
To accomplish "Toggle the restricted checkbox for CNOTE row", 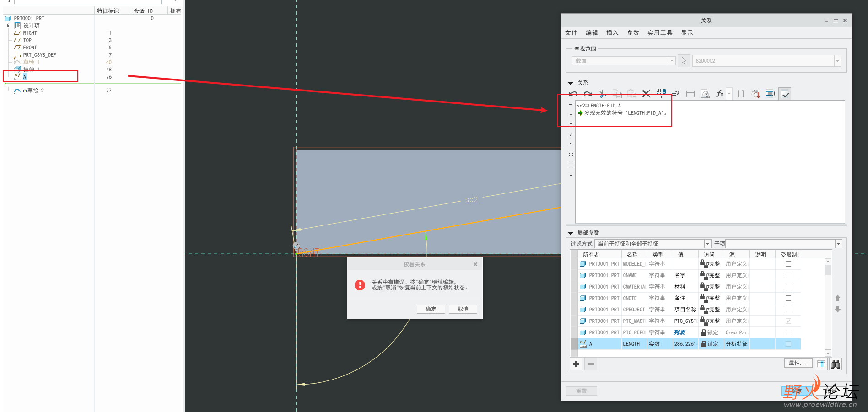I will click(788, 298).
